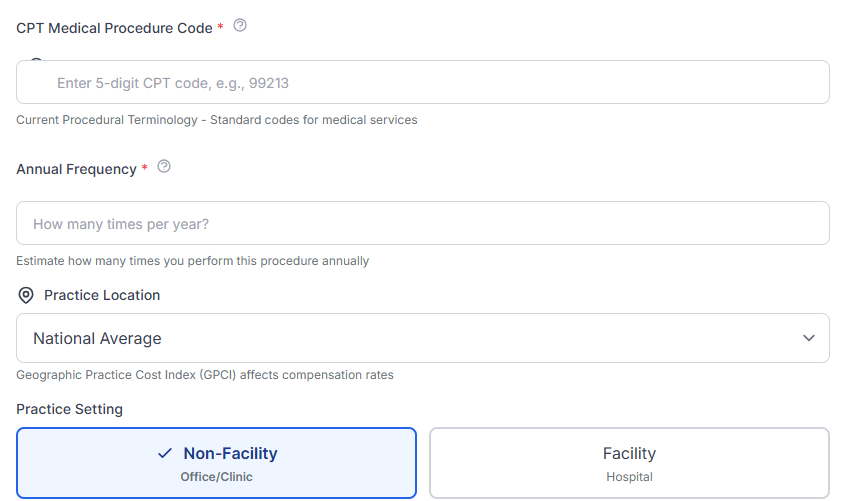849x501 pixels.
Task: Click the 'How many times per year?' field
Action: coord(422,223)
